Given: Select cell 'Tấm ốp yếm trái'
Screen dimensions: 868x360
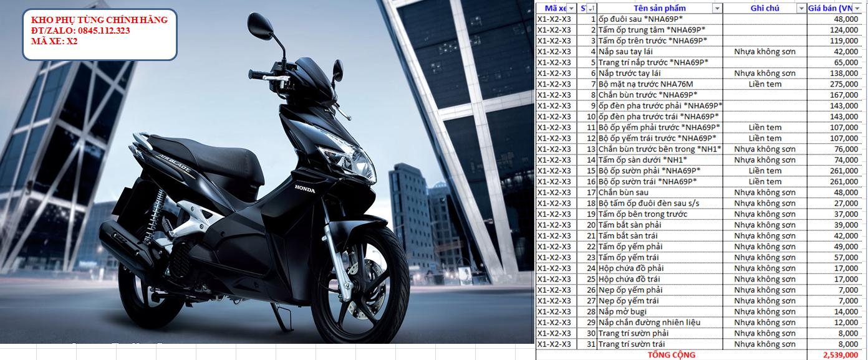Looking at the screenshot, I should pyautogui.click(x=660, y=257).
